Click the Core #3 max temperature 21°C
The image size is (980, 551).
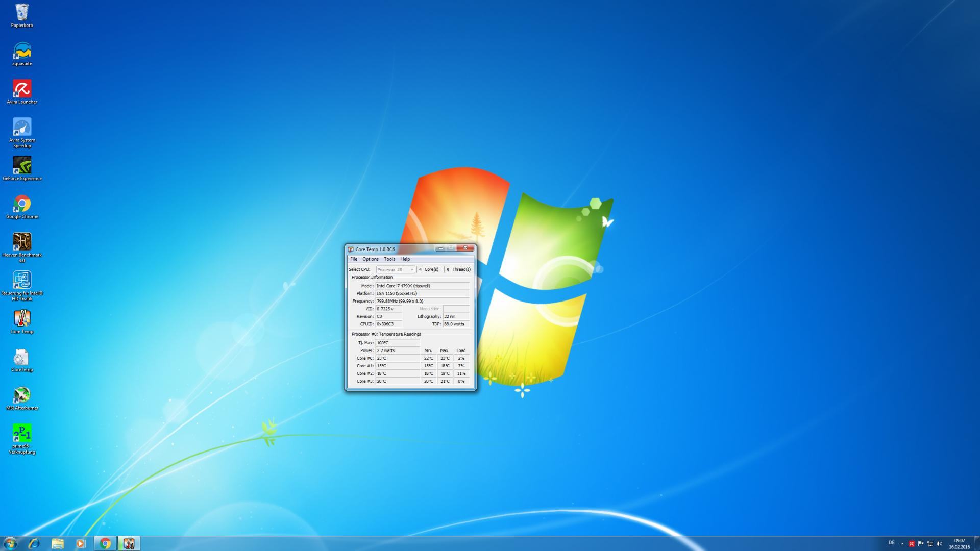445,381
